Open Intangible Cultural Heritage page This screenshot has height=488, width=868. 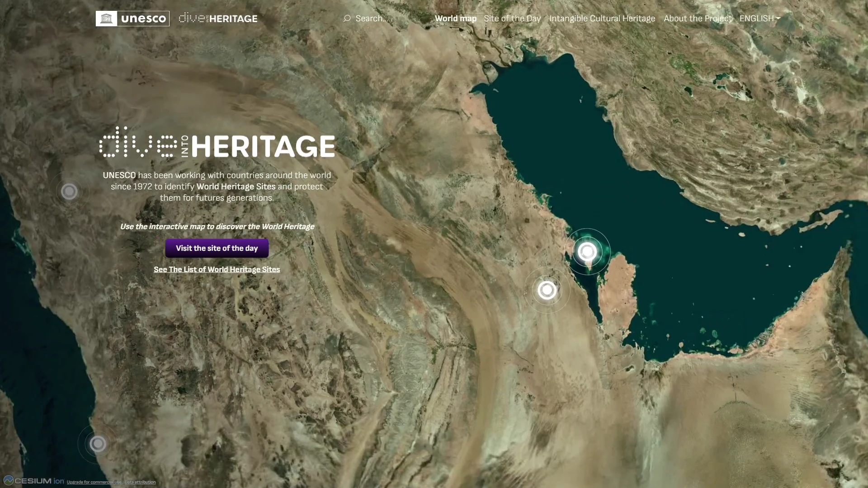click(602, 19)
